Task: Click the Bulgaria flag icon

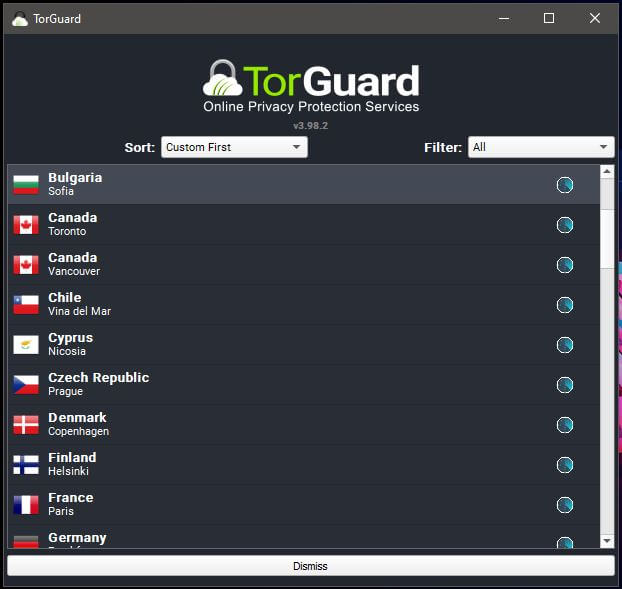Action: point(26,185)
